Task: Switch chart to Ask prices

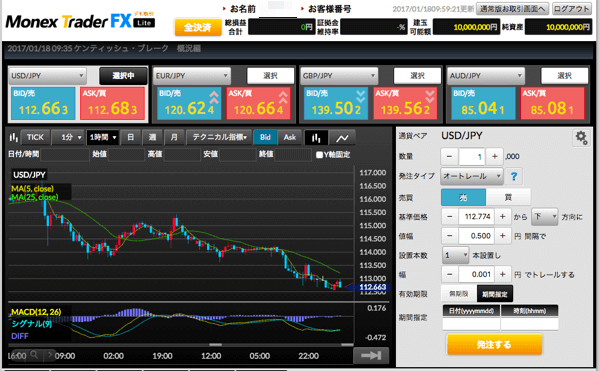Action: [x=290, y=137]
